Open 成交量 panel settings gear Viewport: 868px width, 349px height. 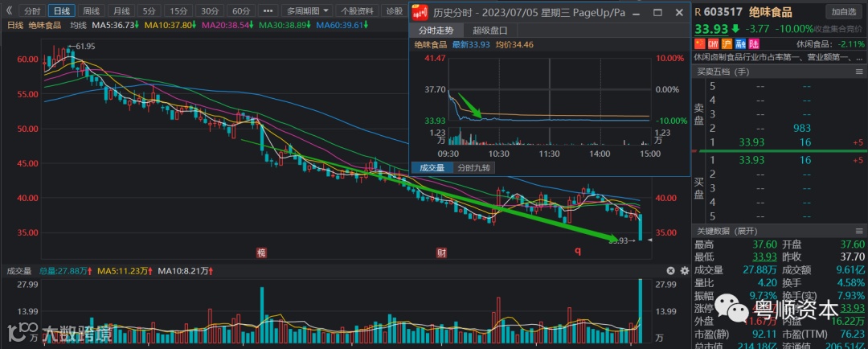click(684, 271)
